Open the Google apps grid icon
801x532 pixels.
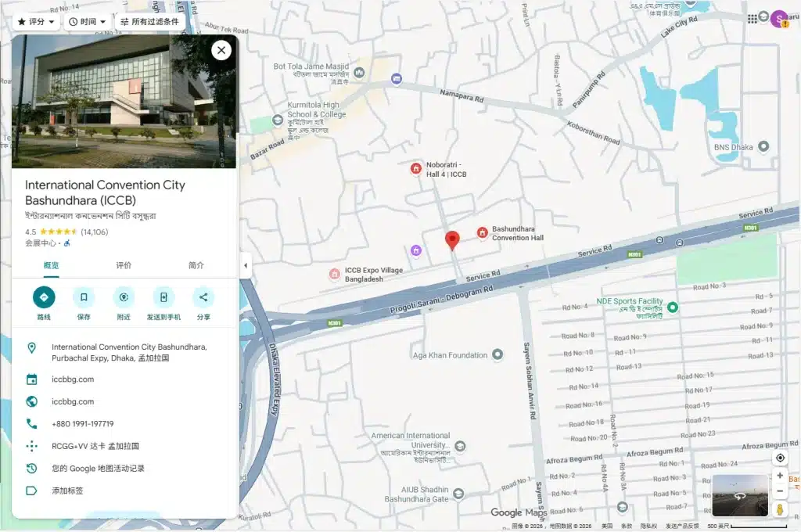pyautogui.click(x=752, y=19)
